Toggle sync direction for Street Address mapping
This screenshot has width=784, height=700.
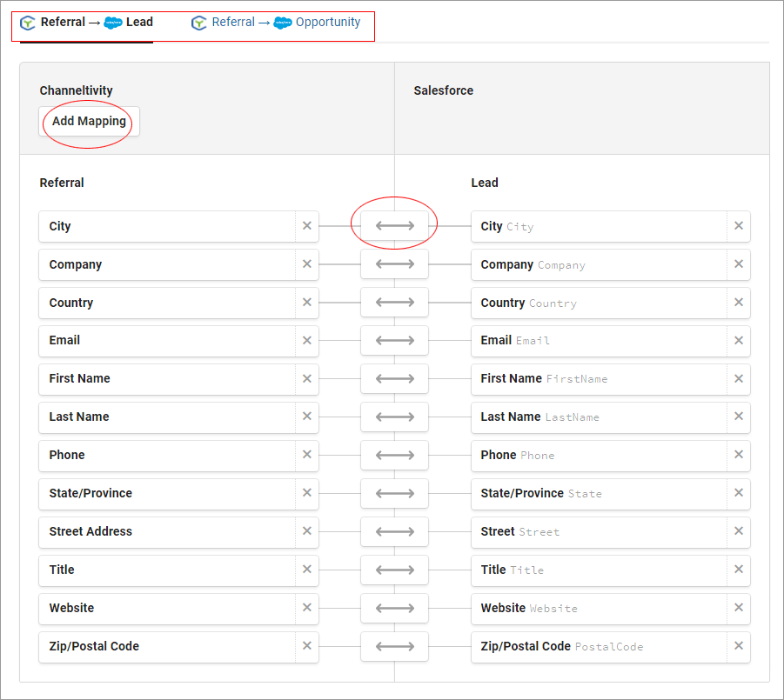pyautogui.click(x=394, y=531)
